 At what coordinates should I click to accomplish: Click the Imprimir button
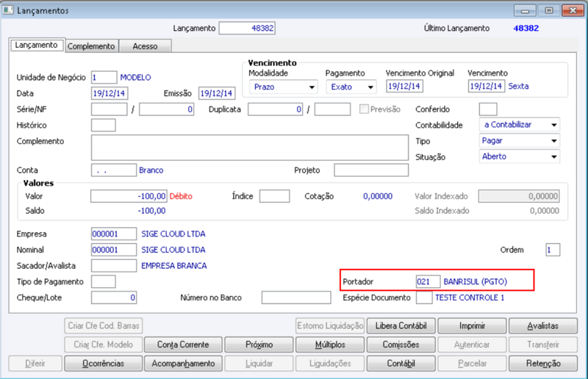(x=472, y=326)
